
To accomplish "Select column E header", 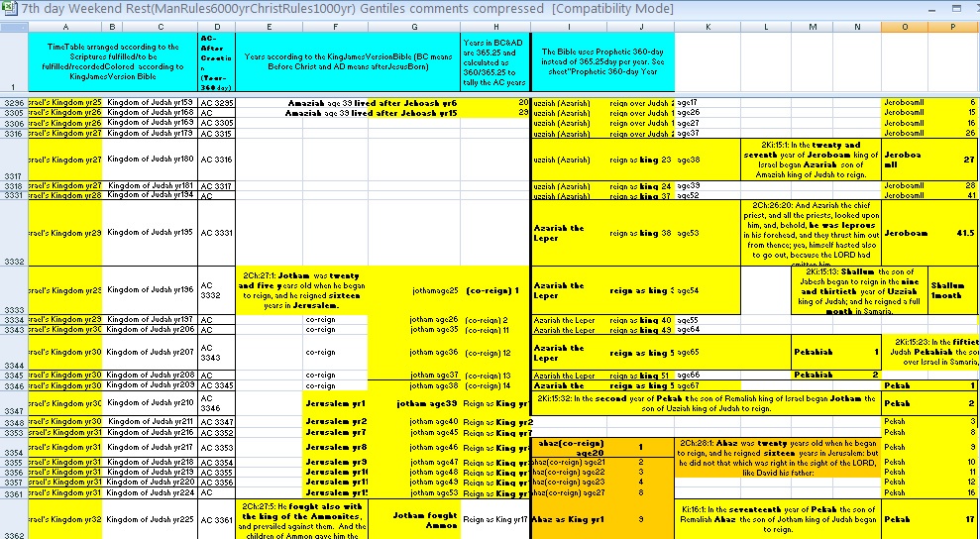I will (x=269, y=27).
